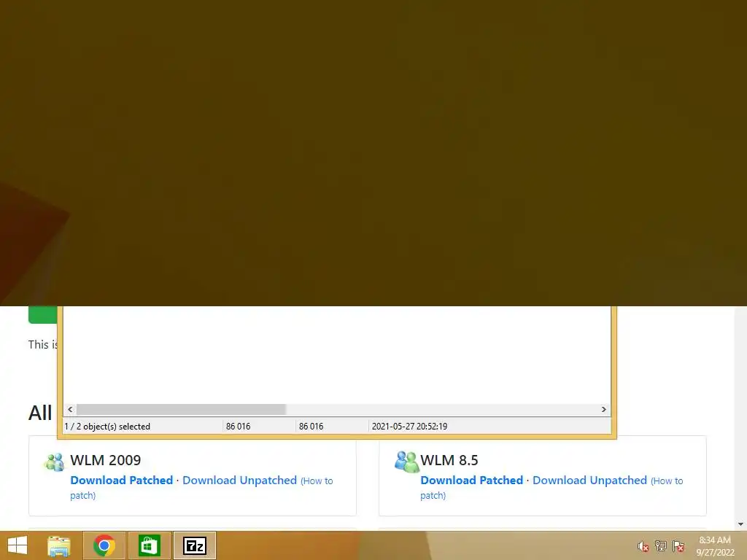
Task: Click the WLM 2009 messenger icon
Action: coord(54,462)
